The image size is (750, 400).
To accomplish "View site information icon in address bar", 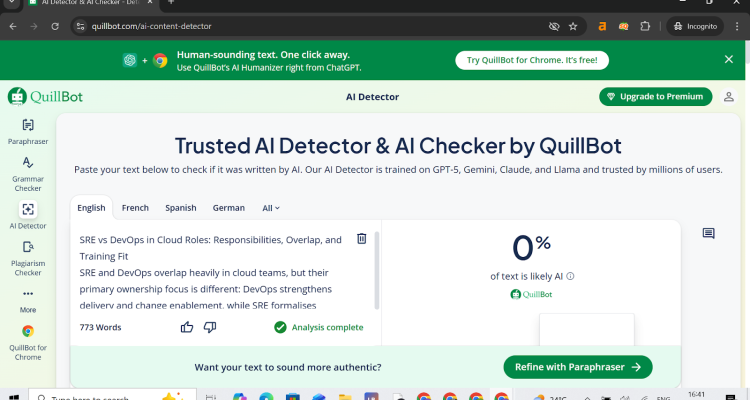I will (x=80, y=26).
